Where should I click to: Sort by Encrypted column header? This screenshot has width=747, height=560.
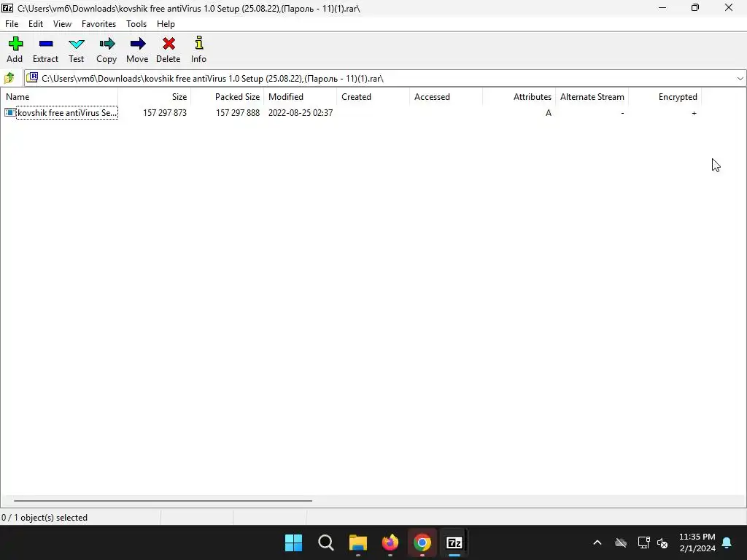[665, 97]
